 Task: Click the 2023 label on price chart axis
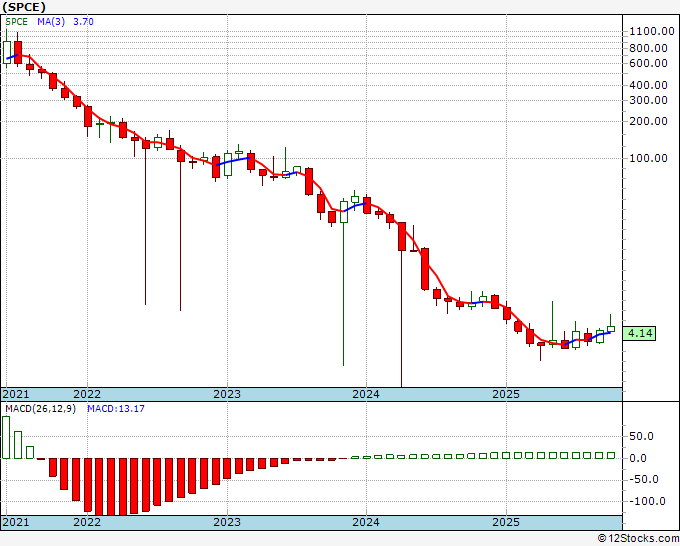pyautogui.click(x=227, y=394)
